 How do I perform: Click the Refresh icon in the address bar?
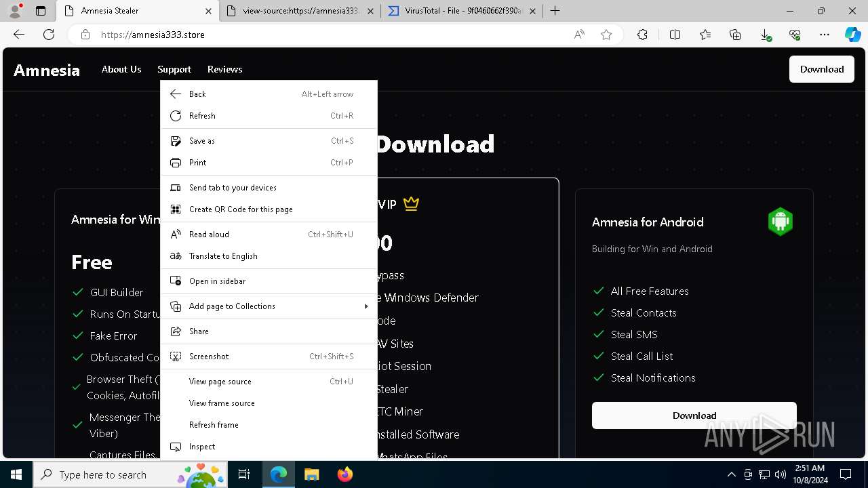pyautogui.click(x=49, y=35)
